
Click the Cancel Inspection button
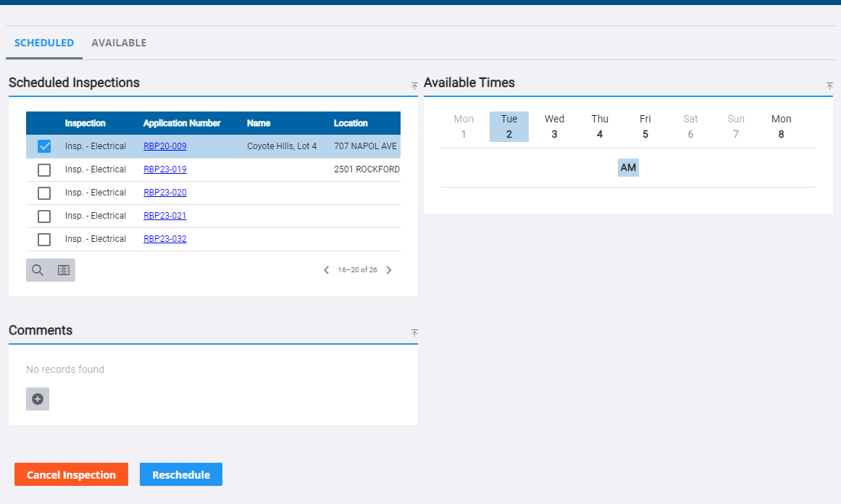point(71,474)
